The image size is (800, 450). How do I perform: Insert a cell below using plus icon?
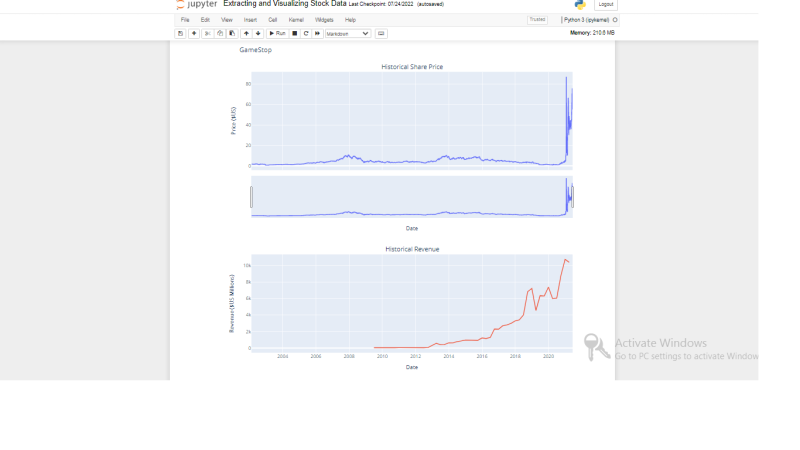click(194, 34)
